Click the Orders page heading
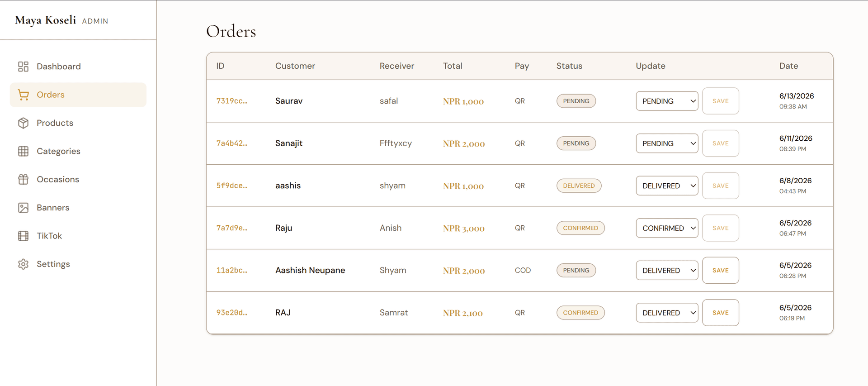Image resolution: width=868 pixels, height=386 pixels. [231, 31]
